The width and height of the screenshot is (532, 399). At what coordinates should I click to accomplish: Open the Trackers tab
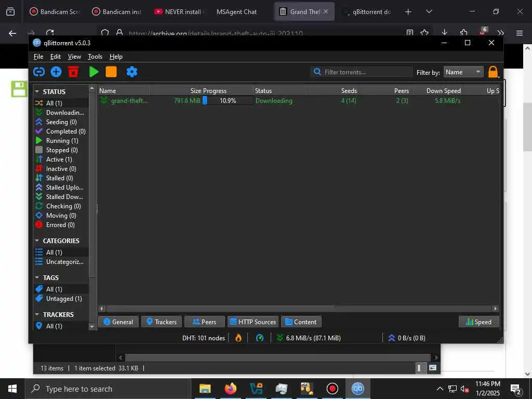coord(162,322)
